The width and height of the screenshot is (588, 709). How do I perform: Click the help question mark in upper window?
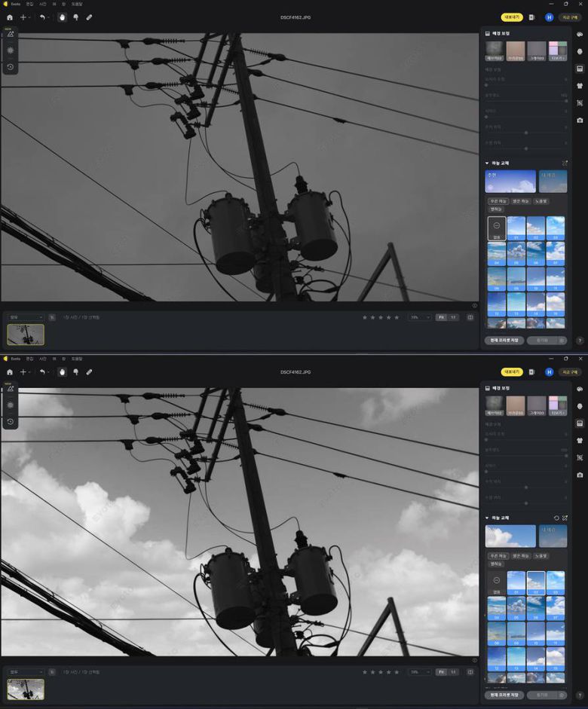click(x=579, y=341)
